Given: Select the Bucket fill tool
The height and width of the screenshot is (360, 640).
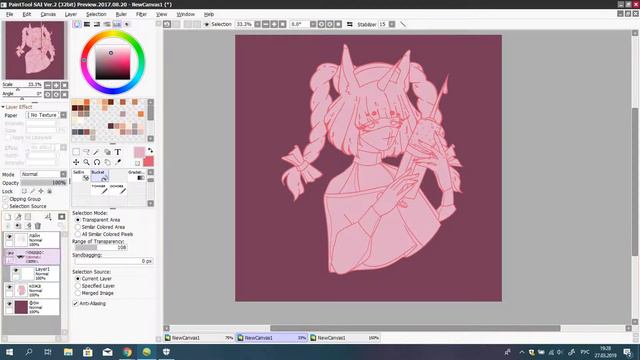Looking at the screenshot, I should 99,176.
